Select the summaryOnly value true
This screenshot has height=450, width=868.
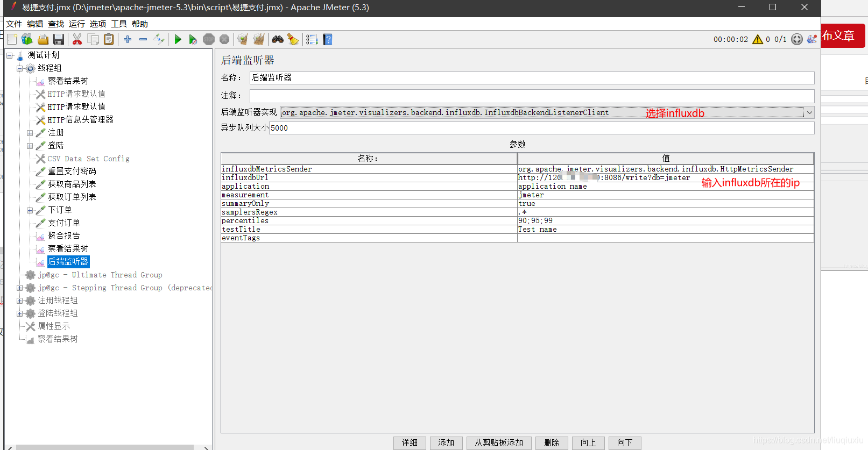[x=665, y=203]
